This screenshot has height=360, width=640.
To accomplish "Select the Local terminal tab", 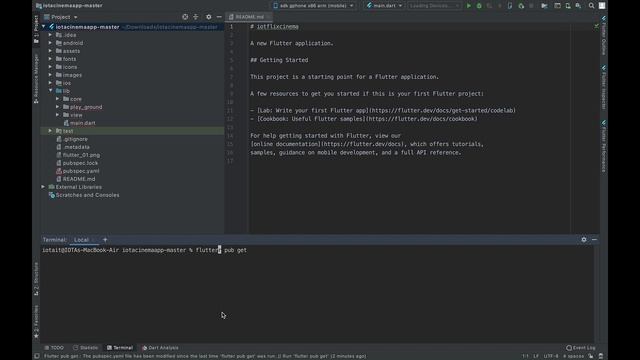I will 81,240.
